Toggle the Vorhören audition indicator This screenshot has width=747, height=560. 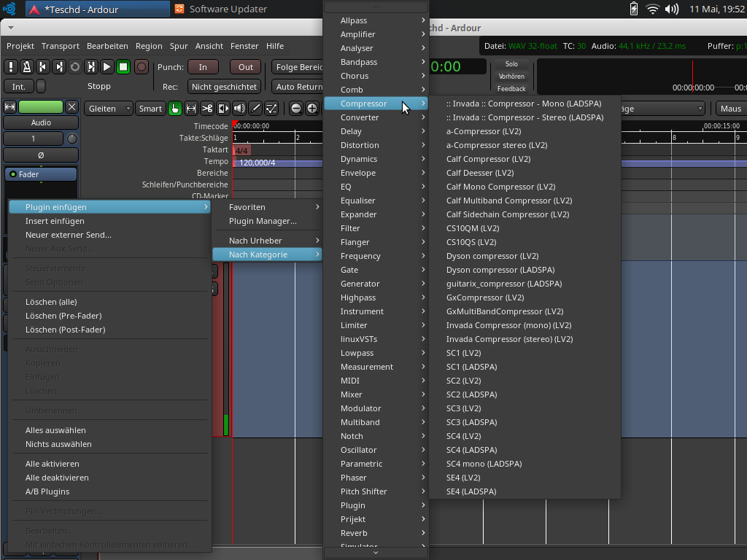tap(511, 76)
